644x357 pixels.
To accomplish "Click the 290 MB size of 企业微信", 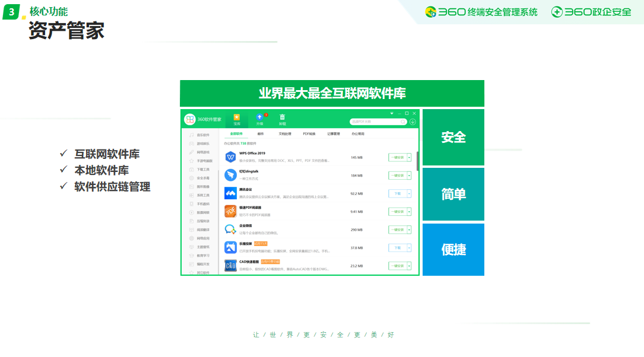I will [x=357, y=230].
